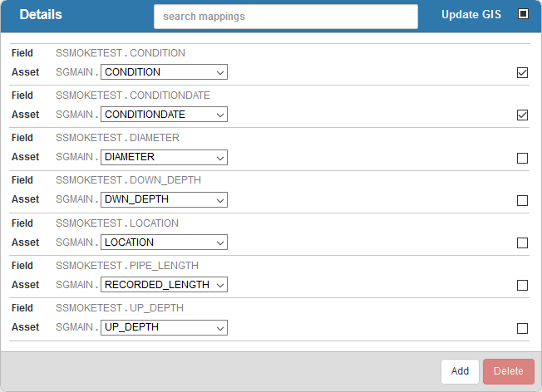
Task: Focus the search mappings input field
Action: pyautogui.click(x=286, y=17)
